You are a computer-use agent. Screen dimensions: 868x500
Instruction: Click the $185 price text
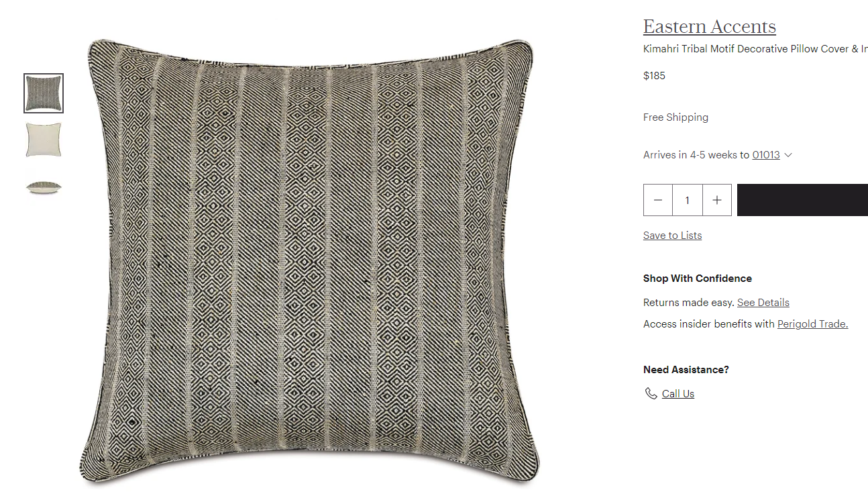pyautogui.click(x=655, y=76)
